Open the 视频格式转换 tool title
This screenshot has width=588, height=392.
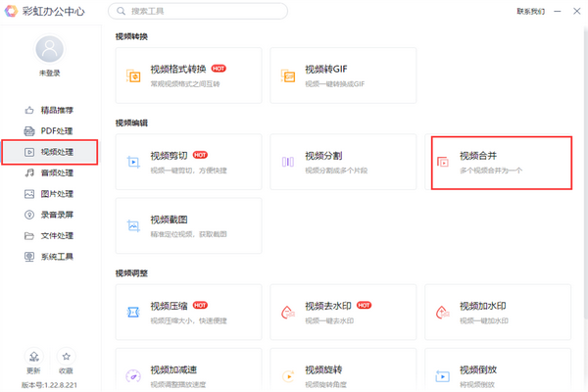[178, 69]
